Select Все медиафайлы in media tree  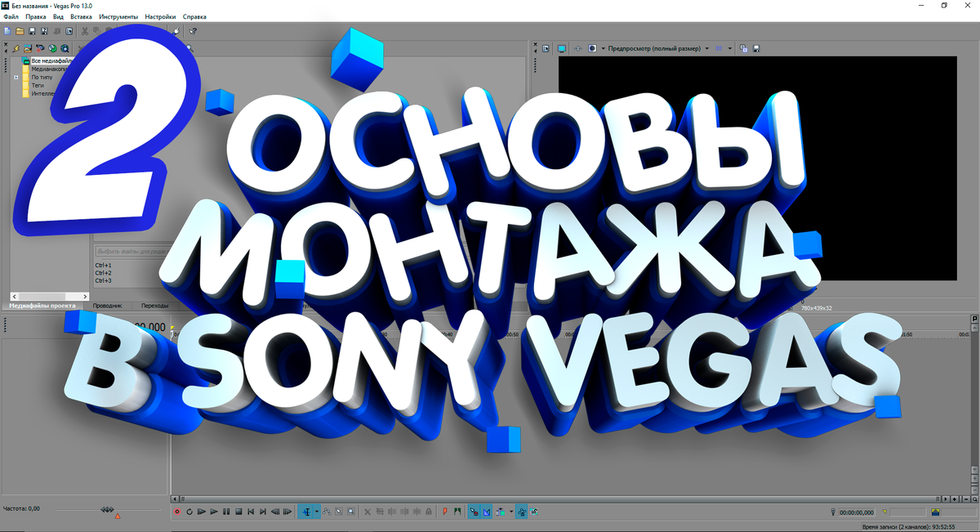(x=50, y=60)
